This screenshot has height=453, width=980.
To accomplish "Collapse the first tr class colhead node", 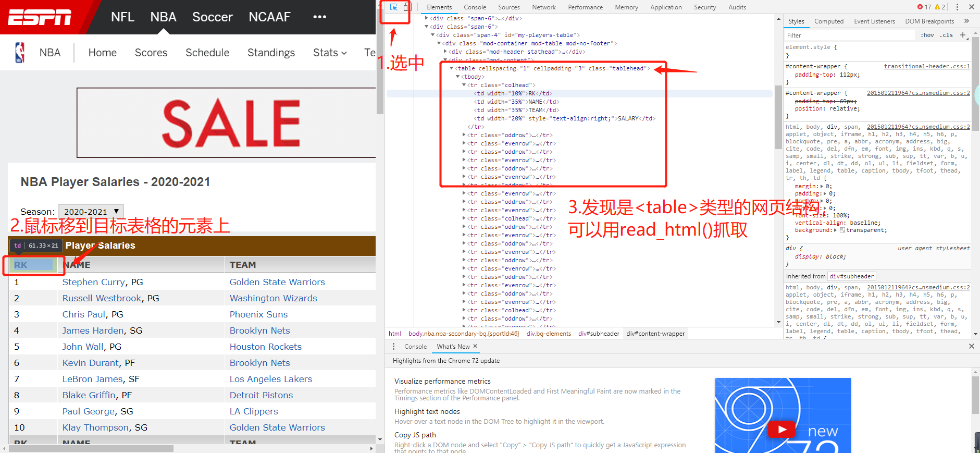I will [464, 85].
